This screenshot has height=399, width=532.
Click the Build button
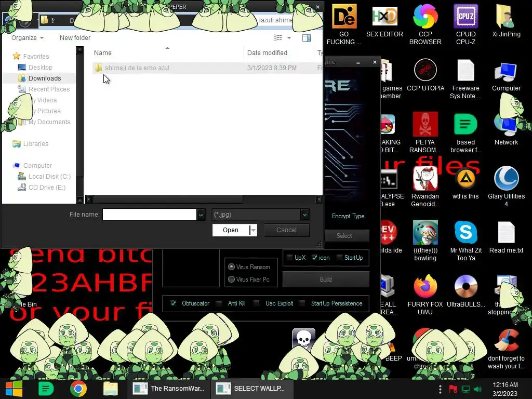tap(326, 279)
